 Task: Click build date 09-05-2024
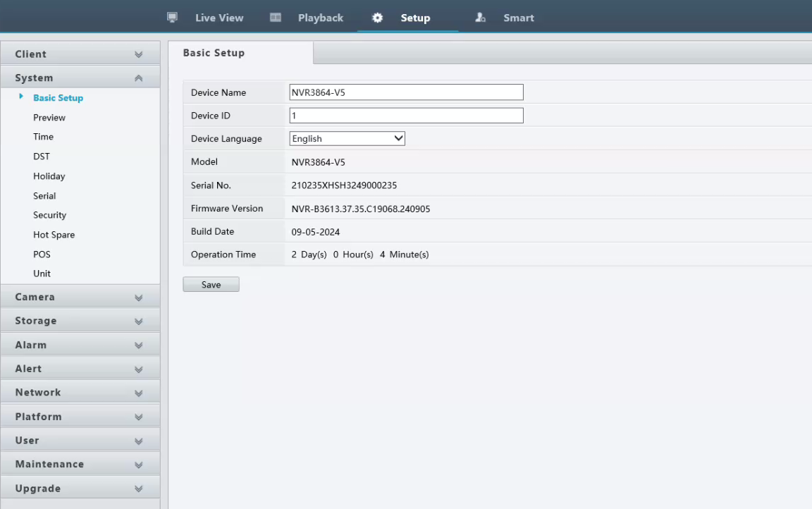(x=315, y=232)
